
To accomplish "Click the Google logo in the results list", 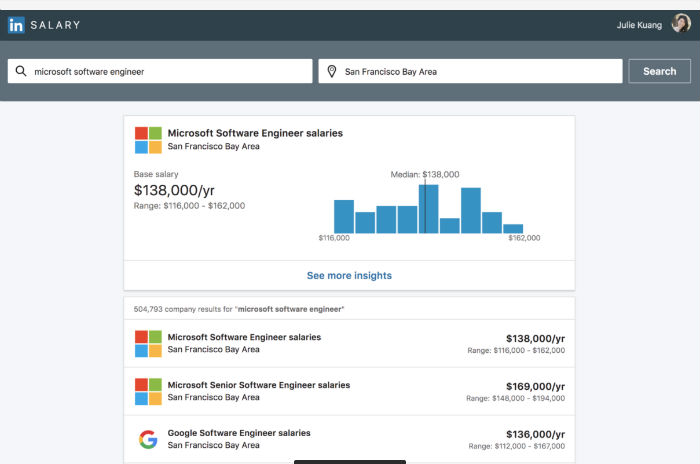I will [x=148, y=439].
